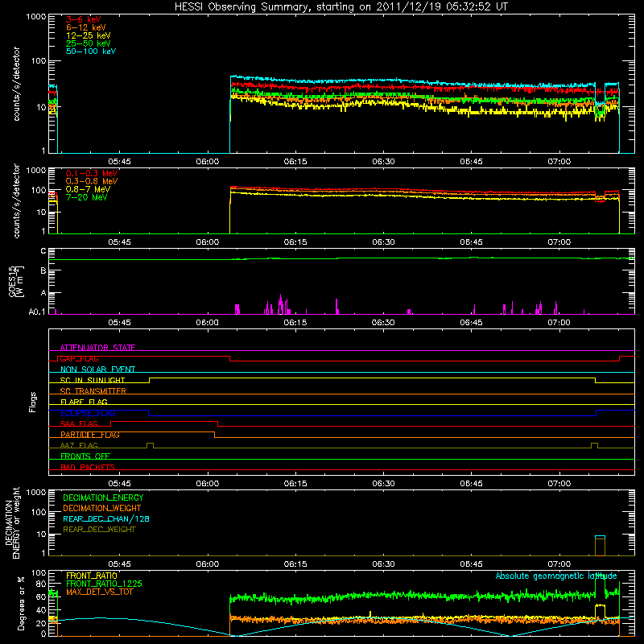This screenshot has width=644, height=644.
Task: Click the 06:30 tick under the MeV plot
Action: pos(383,242)
